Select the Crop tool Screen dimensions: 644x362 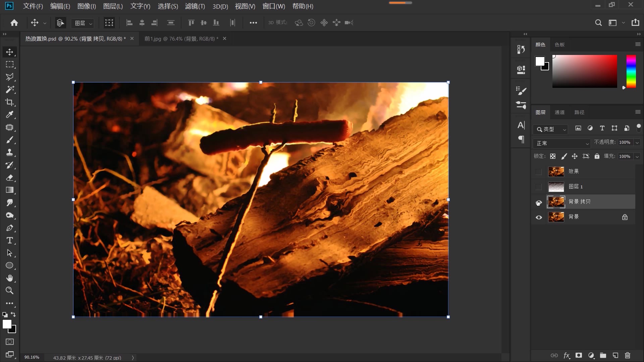[x=9, y=102]
